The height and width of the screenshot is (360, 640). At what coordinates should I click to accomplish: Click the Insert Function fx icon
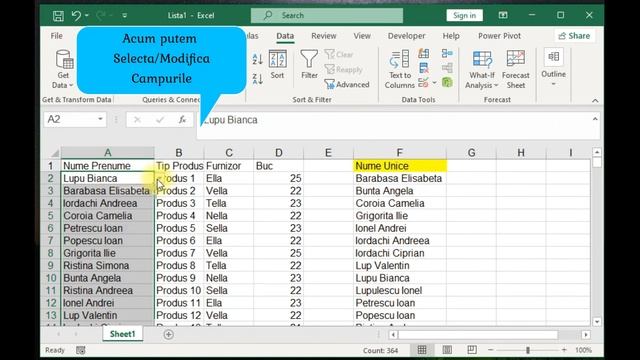(x=182, y=120)
